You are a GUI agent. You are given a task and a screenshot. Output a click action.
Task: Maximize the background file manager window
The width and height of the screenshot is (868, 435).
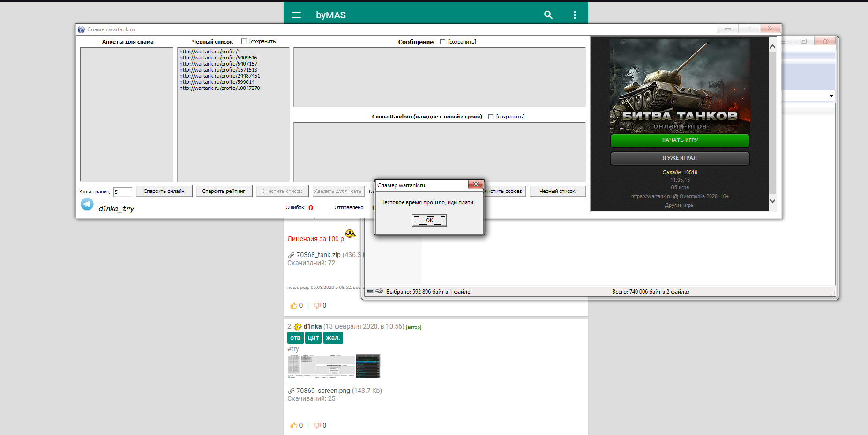(x=803, y=41)
